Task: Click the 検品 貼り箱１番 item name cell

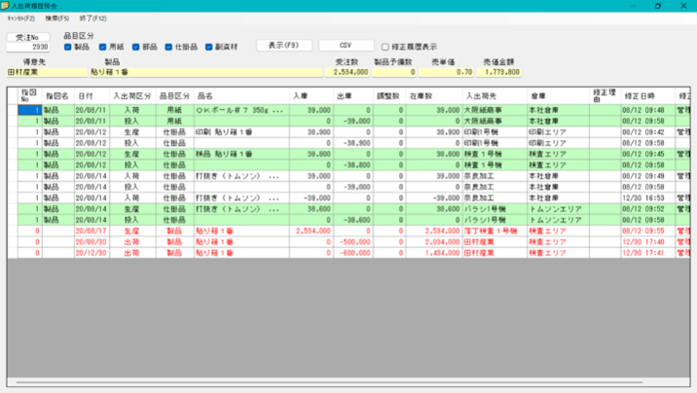Action: pyautogui.click(x=242, y=154)
